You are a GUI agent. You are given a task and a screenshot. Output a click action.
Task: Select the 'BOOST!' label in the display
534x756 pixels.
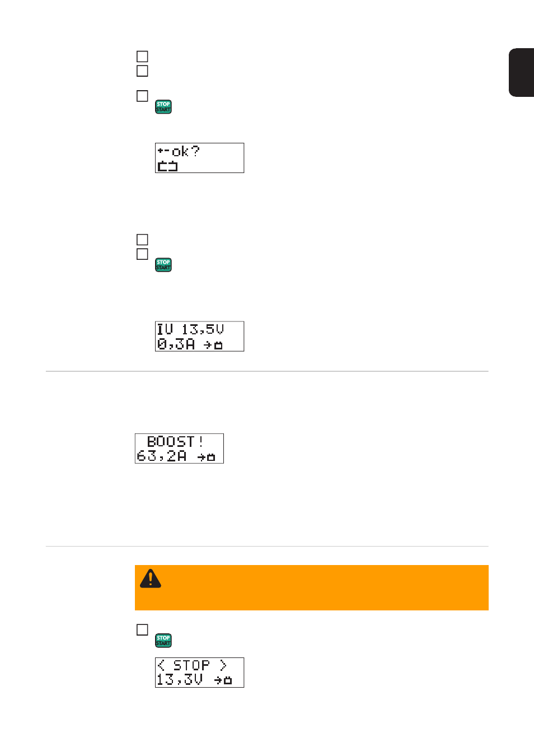click(175, 441)
